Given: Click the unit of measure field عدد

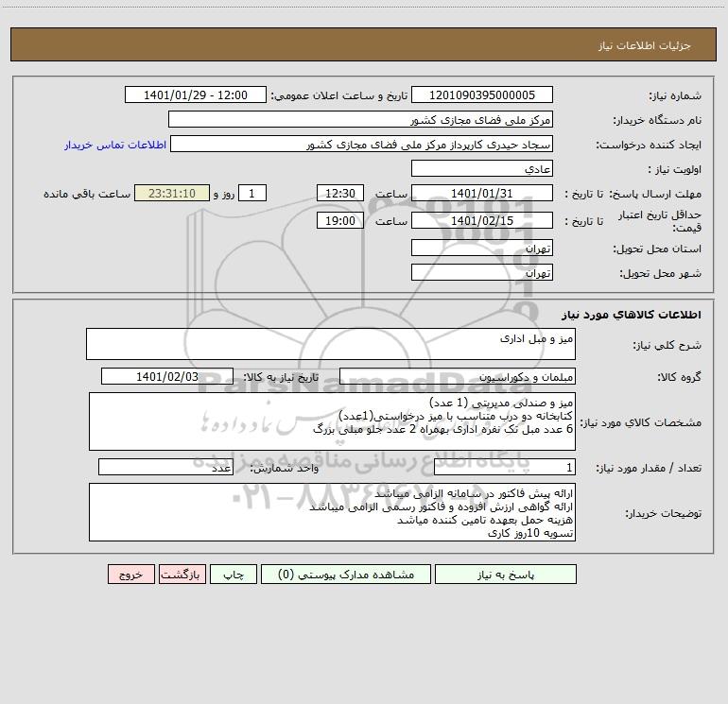Looking at the screenshot, I should (x=165, y=467).
